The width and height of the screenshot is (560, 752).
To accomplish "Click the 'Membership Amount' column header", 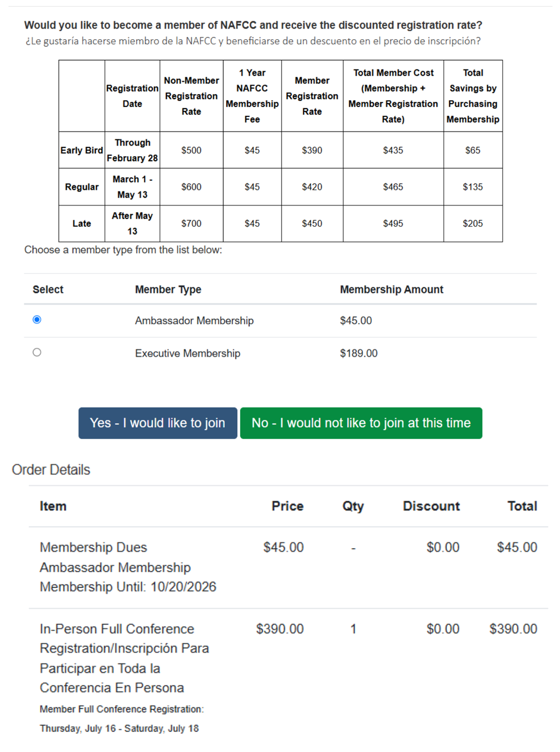I will (391, 289).
